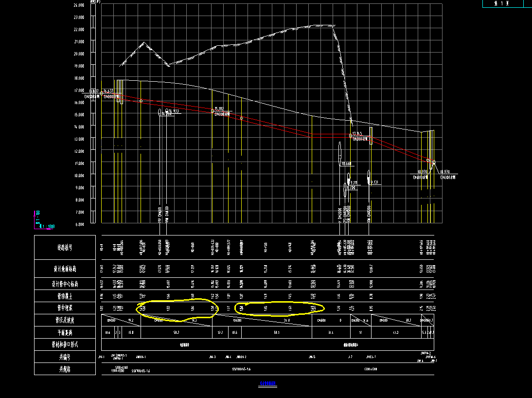Click the 15.0 plan distance cell
The height and width of the screenshot is (398, 532).
point(131,332)
